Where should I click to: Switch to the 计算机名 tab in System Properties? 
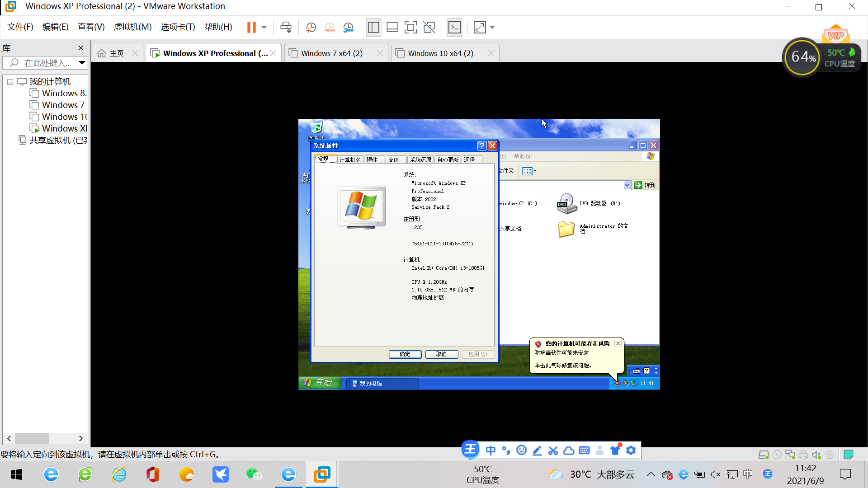pos(350,160)
